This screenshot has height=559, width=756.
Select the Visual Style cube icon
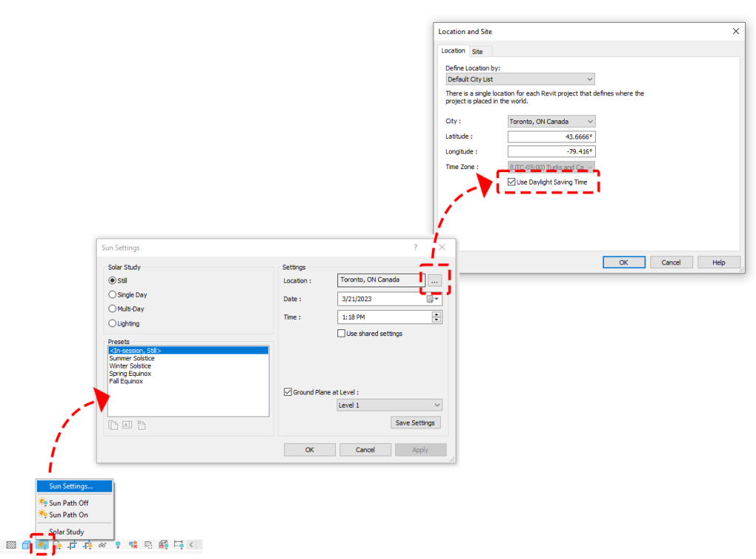tap(27, 545)
